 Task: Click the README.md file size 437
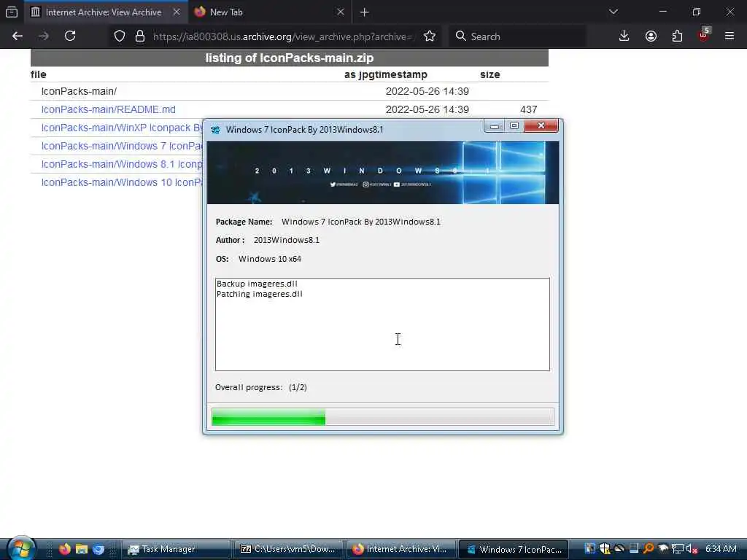[528, 109]
